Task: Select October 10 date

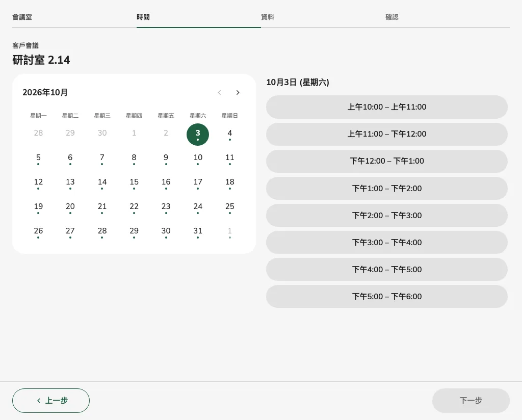Action: point(198,159)
